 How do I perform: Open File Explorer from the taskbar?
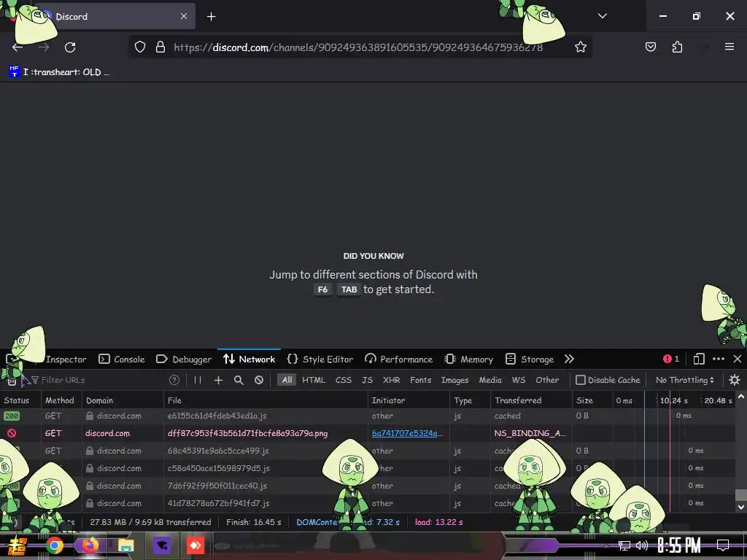pyautogui.click(x=125, y=545)
